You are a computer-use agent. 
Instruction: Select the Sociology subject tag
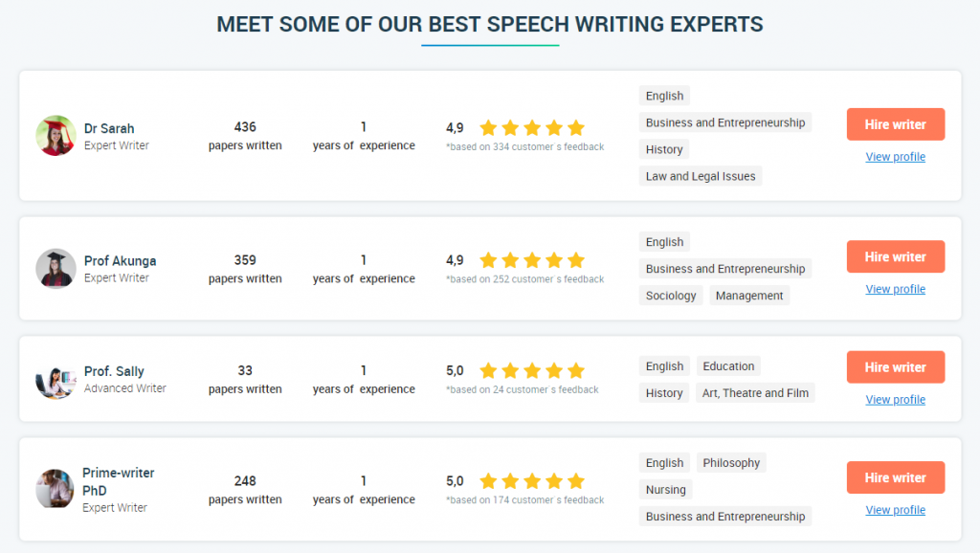(x=671, y=296)
